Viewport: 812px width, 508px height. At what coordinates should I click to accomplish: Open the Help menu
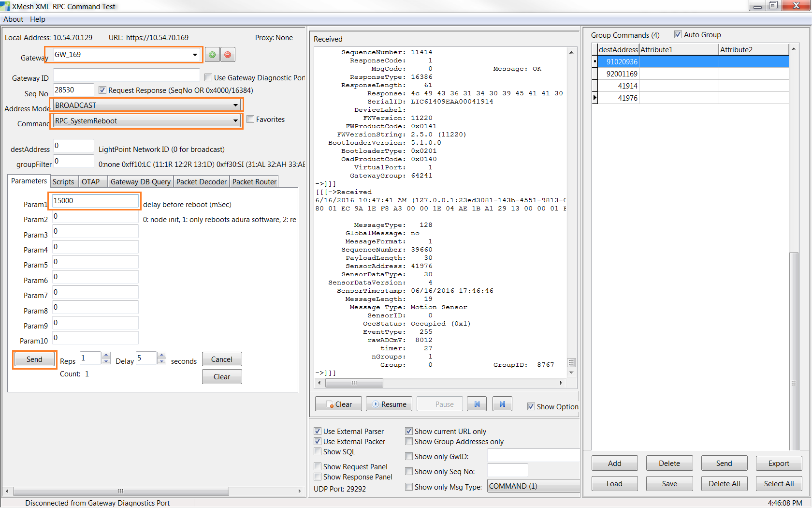tap(38, 19)
